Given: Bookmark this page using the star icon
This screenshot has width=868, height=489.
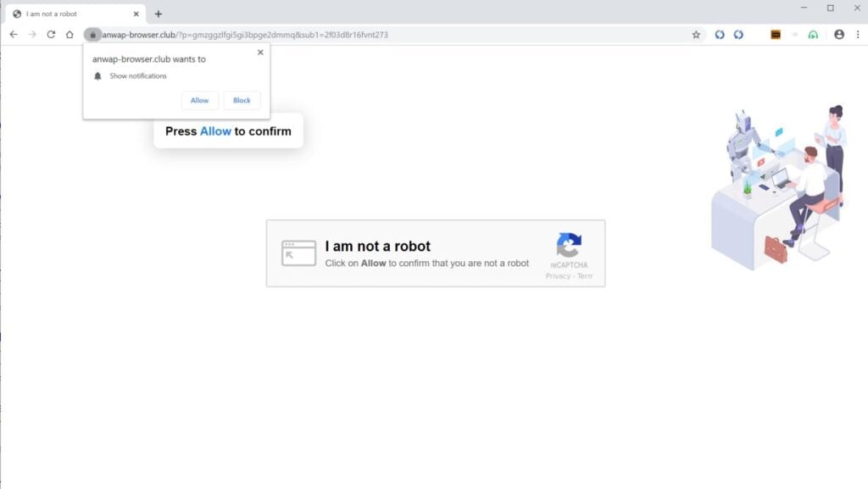Looking at the screenshot, I should click(x=696, y=35).
